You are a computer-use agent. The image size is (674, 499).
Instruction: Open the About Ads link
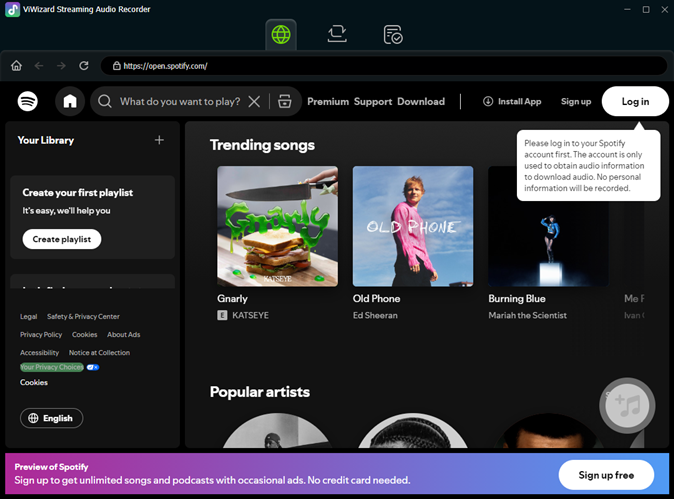(123, 335)
